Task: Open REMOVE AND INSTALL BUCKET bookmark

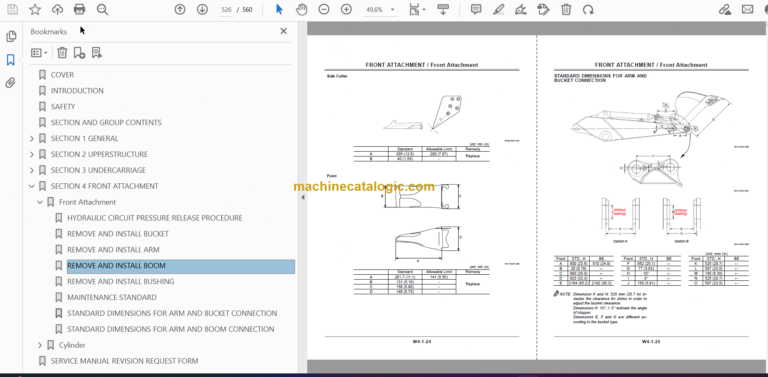Action: point(118,234)
